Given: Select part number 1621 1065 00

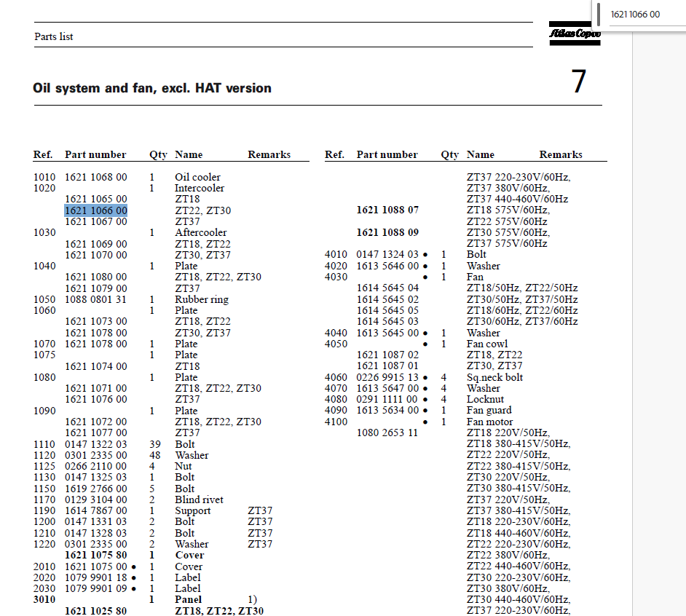Looking at the screenshot, I should (x=96, y=199).
